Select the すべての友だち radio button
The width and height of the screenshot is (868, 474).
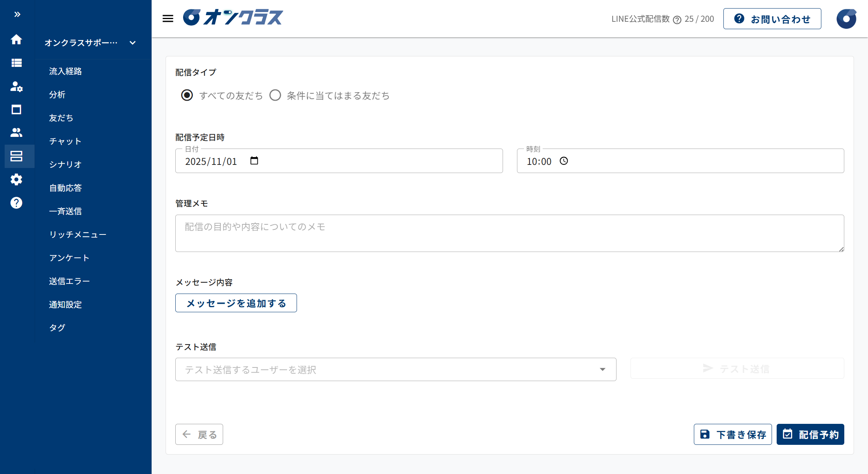click(187, 95)
